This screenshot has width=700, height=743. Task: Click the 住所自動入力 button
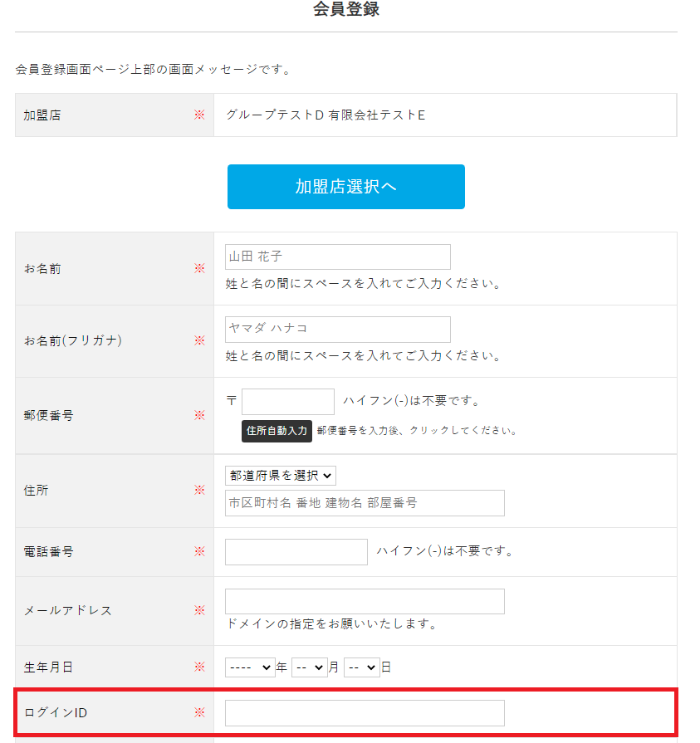coord(277,431)
